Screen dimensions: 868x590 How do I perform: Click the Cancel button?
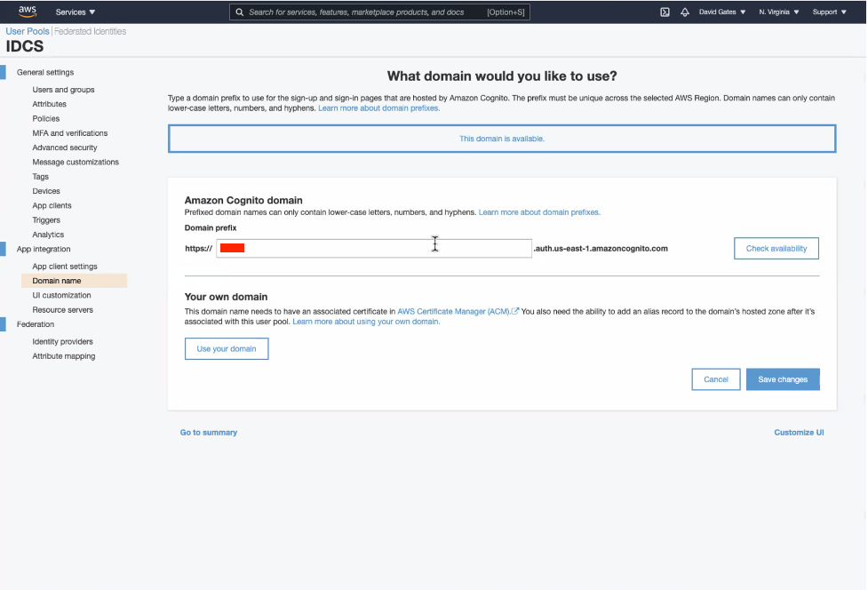pyautogui.click(x=716, y=379)
